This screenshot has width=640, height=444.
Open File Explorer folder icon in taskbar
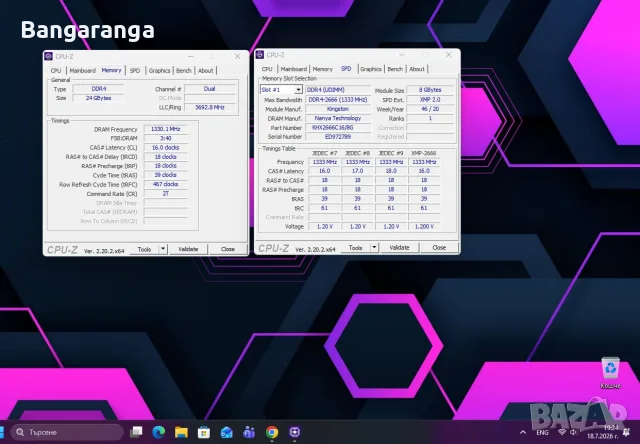(181, 432)
